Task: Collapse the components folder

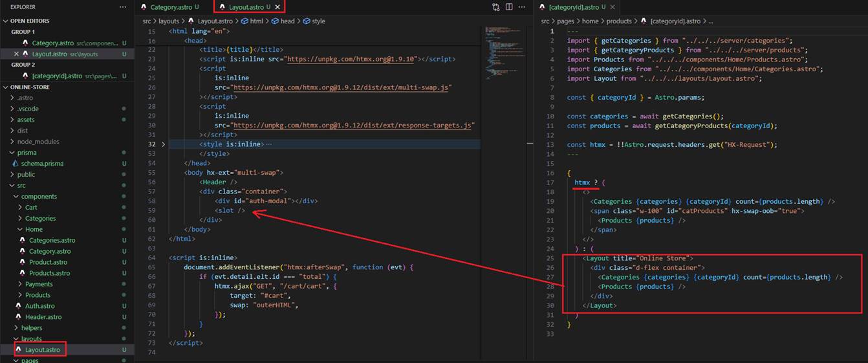Action: [39, 197]
